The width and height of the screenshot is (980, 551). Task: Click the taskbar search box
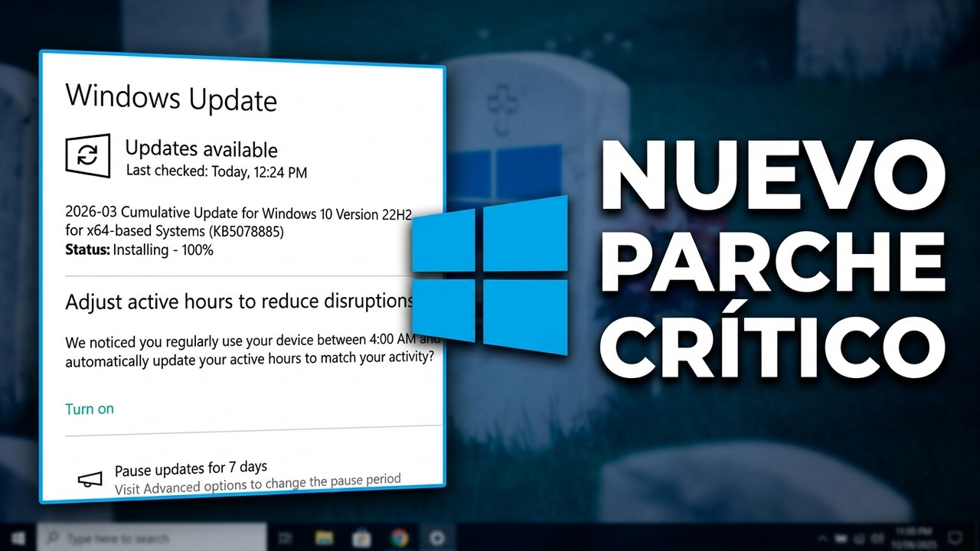(x=150, y=538)
